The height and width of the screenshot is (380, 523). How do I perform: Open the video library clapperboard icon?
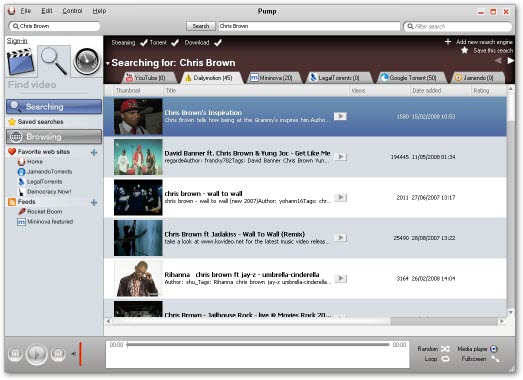(x=21, y=61)
